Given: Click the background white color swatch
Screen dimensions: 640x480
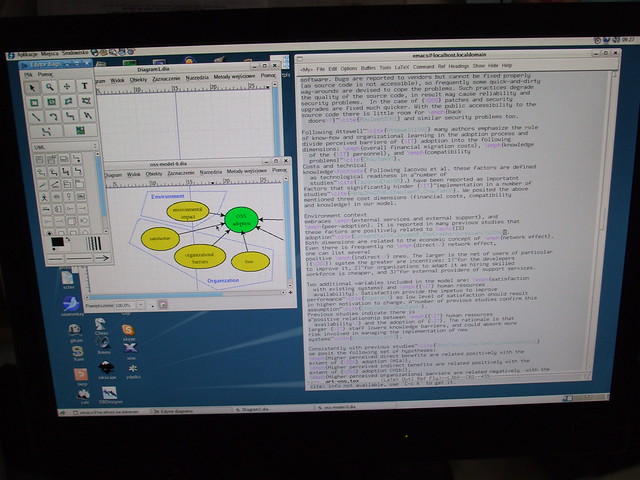Looking at the screenshot, I should 67,247.
